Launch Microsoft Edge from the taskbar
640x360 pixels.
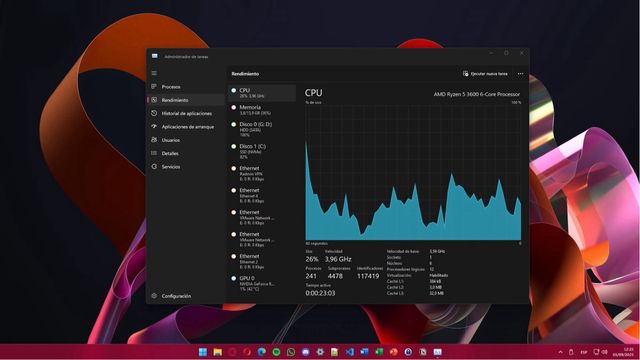[262, 352]
